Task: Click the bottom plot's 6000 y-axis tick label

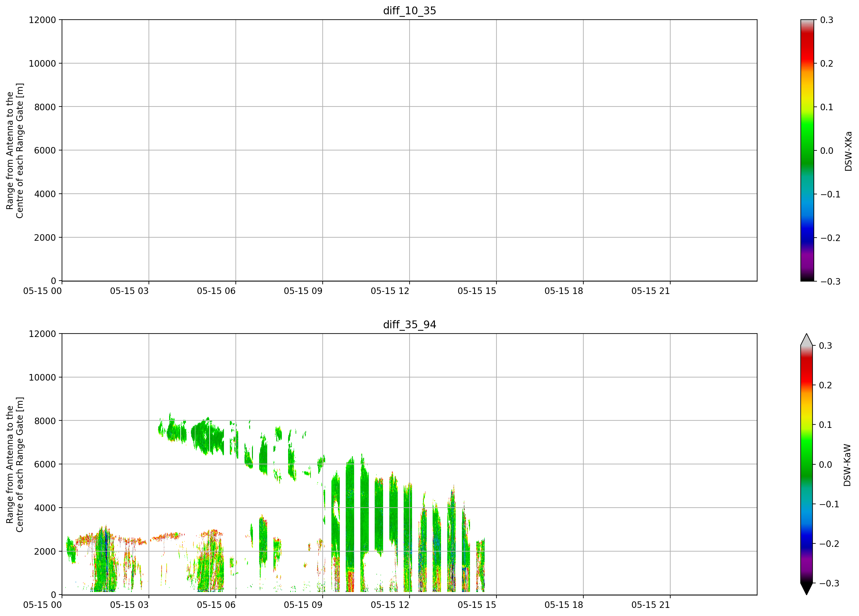Action: [x=45, y=464]
